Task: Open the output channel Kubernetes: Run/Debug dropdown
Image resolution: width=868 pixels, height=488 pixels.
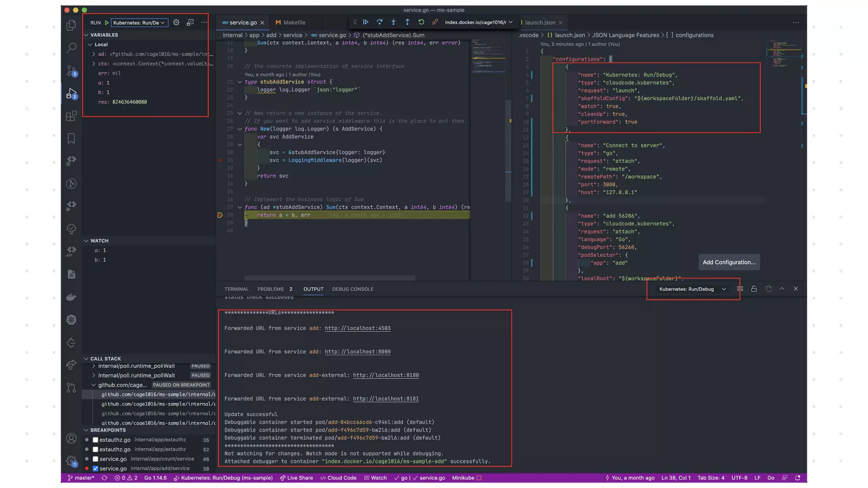Action: pos(692,289)
